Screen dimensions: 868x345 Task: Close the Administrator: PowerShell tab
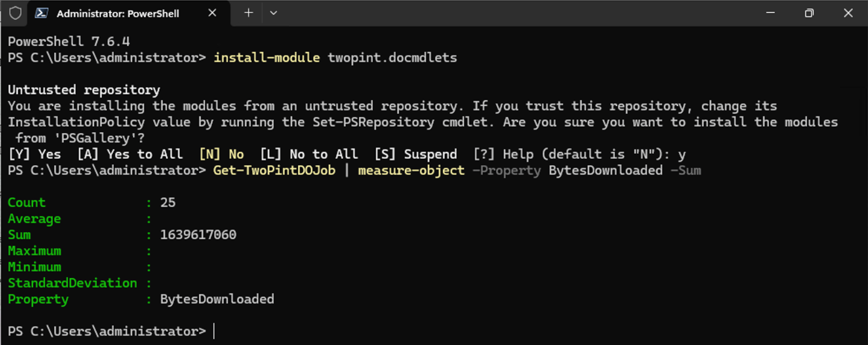click(212, 13)
